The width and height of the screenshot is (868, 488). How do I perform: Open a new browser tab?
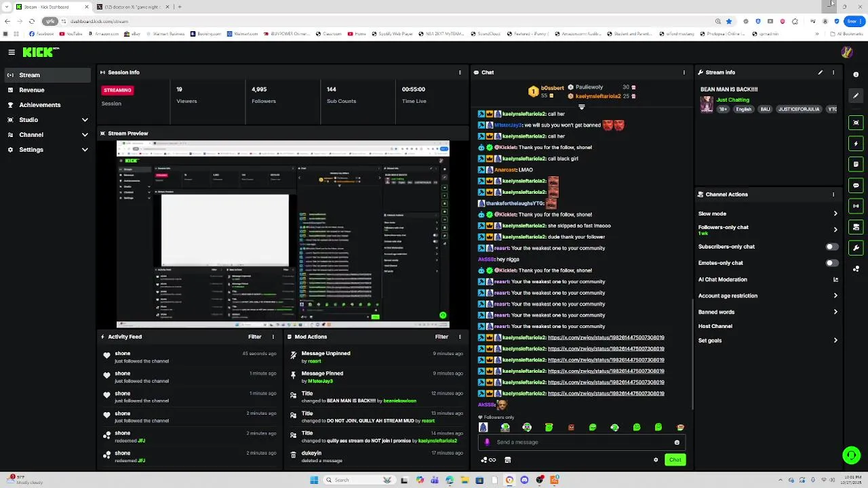click(x=180, y=7)
